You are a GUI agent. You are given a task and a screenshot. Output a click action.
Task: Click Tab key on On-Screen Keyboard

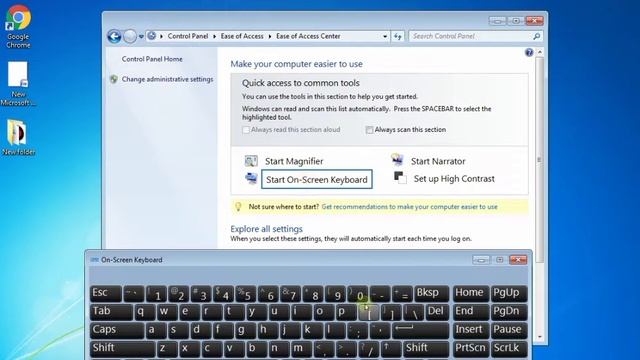point(111,312)
